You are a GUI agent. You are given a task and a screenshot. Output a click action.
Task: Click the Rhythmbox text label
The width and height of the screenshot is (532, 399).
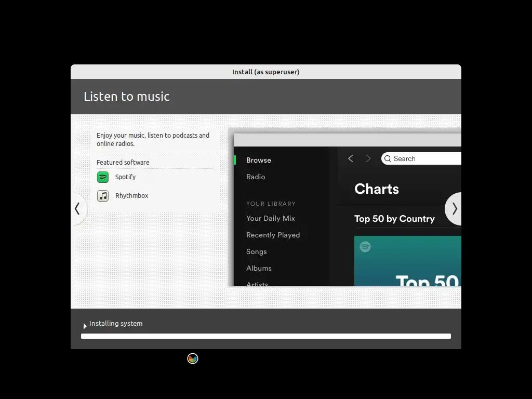(x=131, y=196)
